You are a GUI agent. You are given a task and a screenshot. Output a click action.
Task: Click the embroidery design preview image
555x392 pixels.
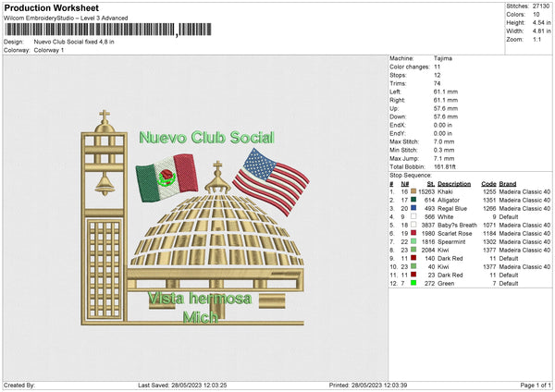pos(193,217)
